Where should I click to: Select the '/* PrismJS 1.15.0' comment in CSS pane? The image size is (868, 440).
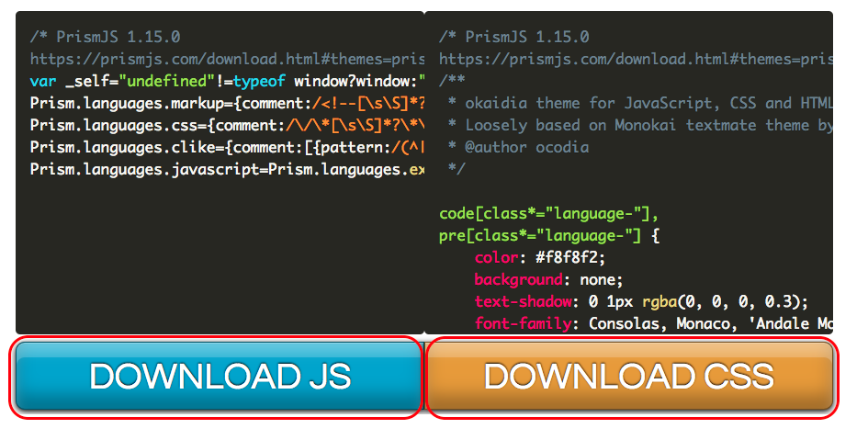[514, 37]
